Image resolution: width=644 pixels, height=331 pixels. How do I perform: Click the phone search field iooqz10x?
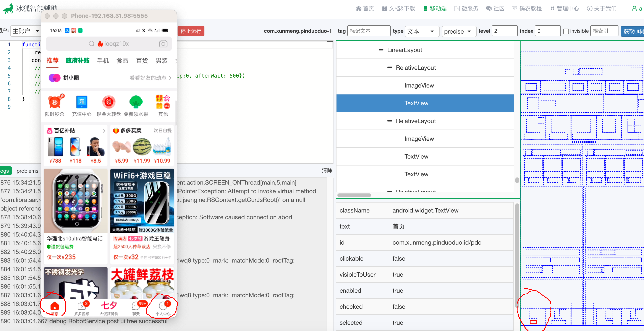tap(109, 44)
